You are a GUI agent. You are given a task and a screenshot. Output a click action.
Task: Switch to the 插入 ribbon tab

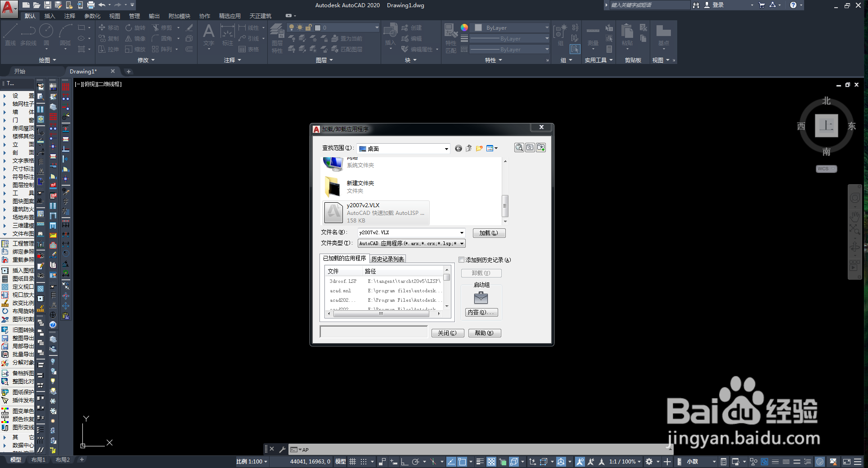tap(49, 16)
